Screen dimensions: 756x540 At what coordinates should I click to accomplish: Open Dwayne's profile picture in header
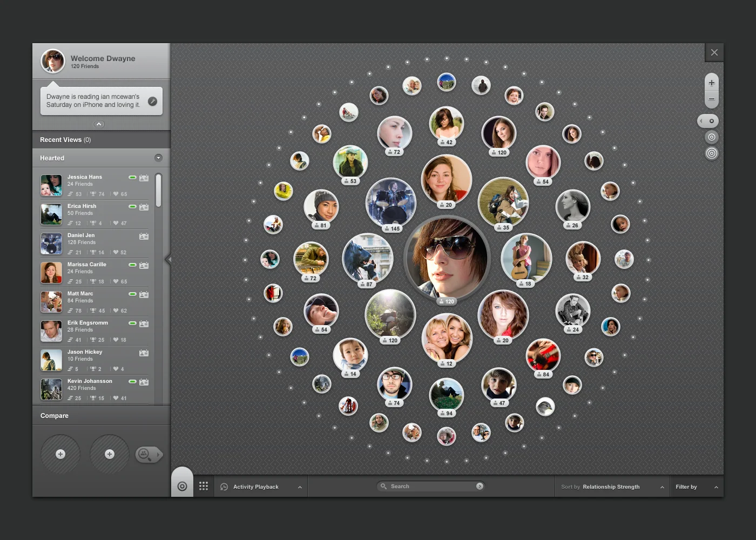click(x=53, y=61)
